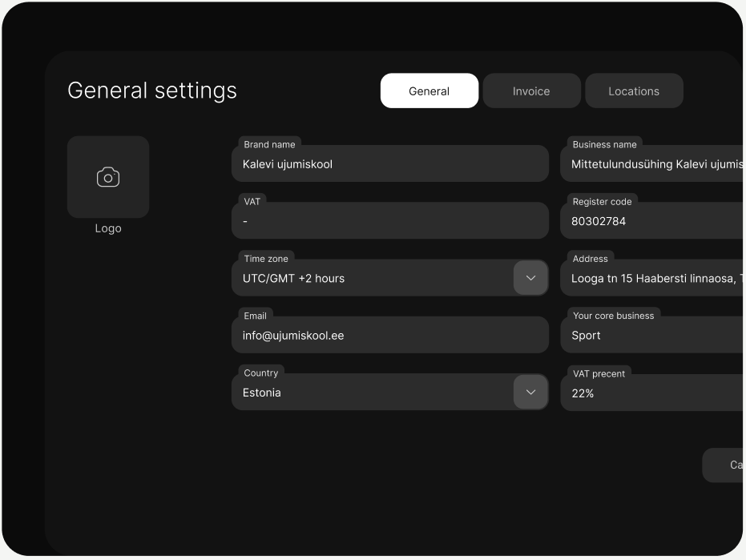Edit the Address field
The width and height of the screenshot is (746, 560).
click(x=653, y=279)
